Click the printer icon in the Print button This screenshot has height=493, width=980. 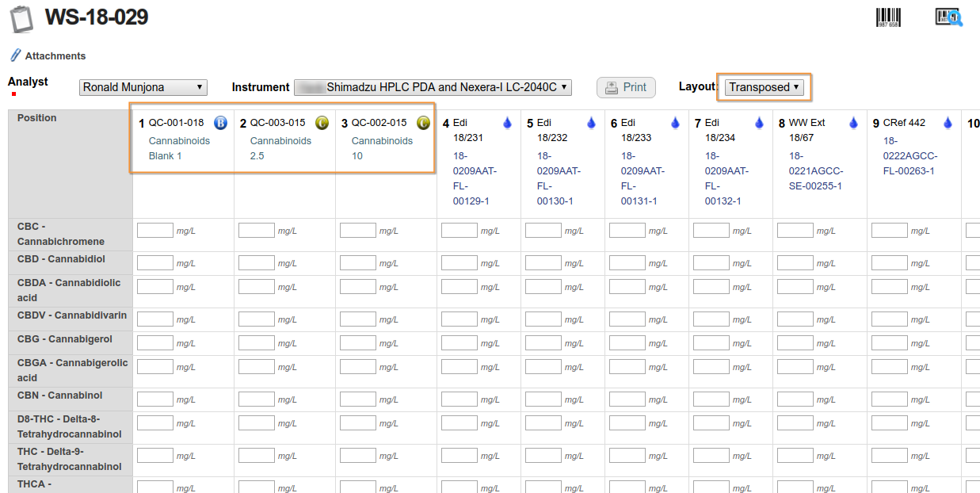coord(612,87)
